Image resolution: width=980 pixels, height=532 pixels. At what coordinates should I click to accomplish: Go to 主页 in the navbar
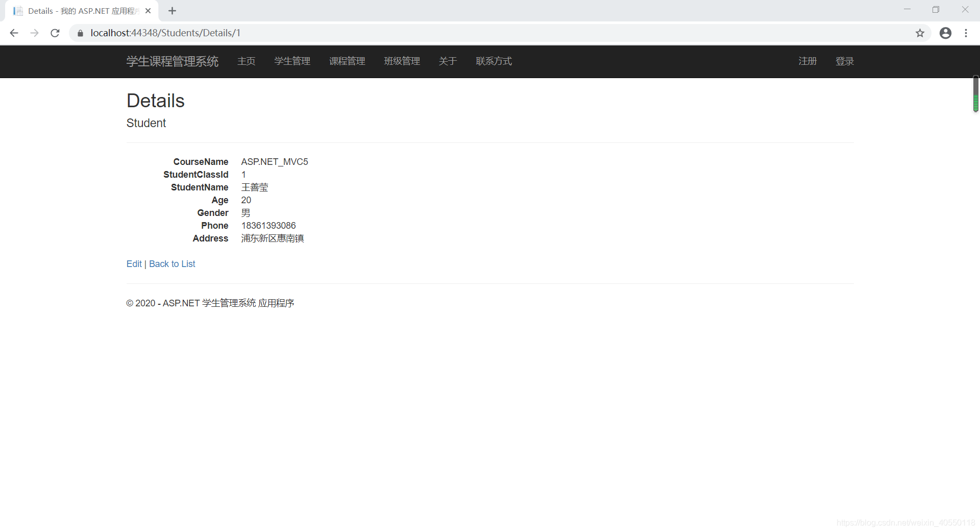click(246, 61)
